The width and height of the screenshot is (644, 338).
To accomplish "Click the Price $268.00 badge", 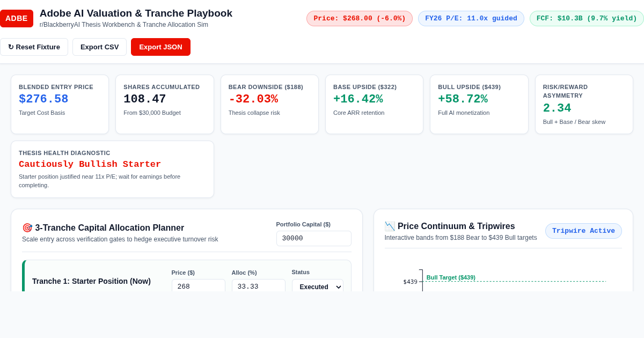I will [360, 18].
